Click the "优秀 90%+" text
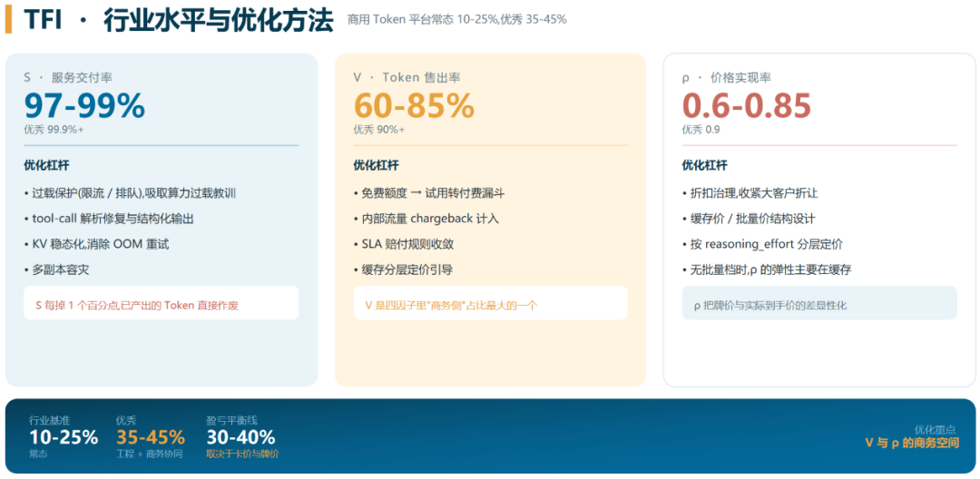Viewport: 980px width, 479px height. point(378,130)
